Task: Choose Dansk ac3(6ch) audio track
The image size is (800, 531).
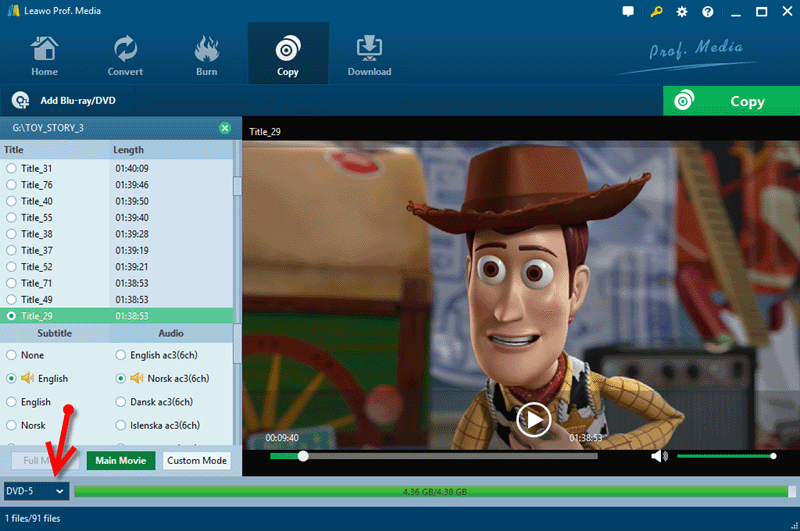Action: click(x=120, y=402)
